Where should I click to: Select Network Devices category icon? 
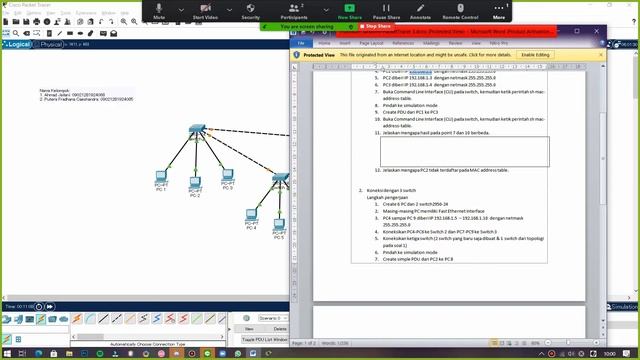click(x=7, y=319)
